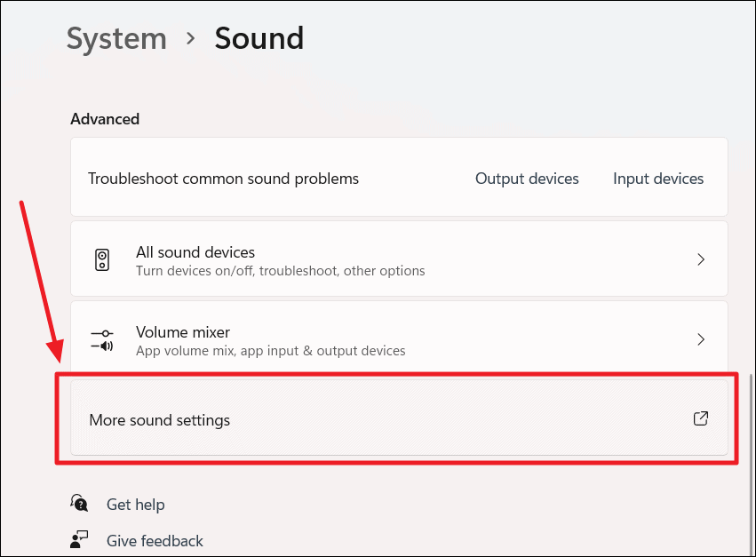This screenshot has height=557, width=756.
Task: Select the Sound breadcrumb label
Action: click(x=259, y=38)
